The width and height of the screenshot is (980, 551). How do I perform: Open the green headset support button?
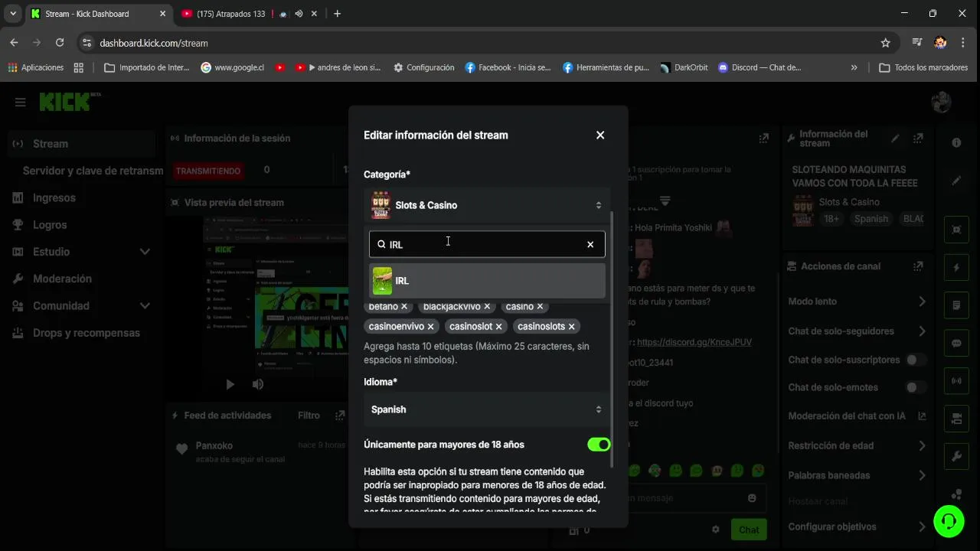tap(949, 521)
